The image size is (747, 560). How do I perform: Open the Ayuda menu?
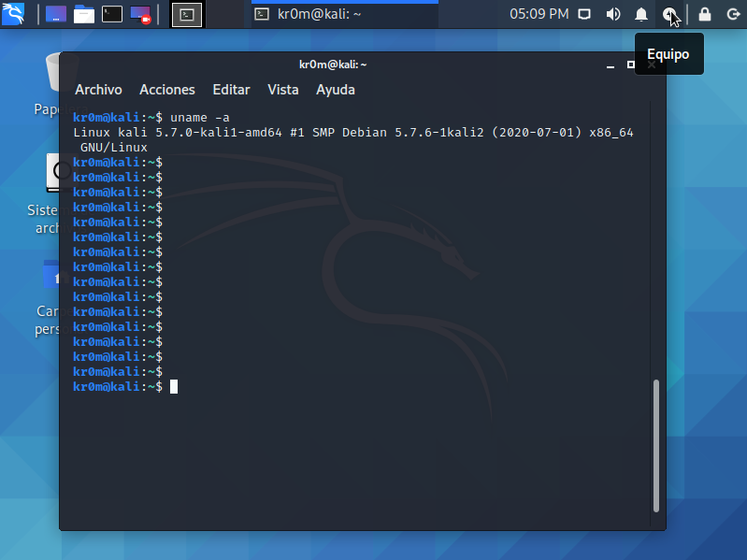(335, 90)
